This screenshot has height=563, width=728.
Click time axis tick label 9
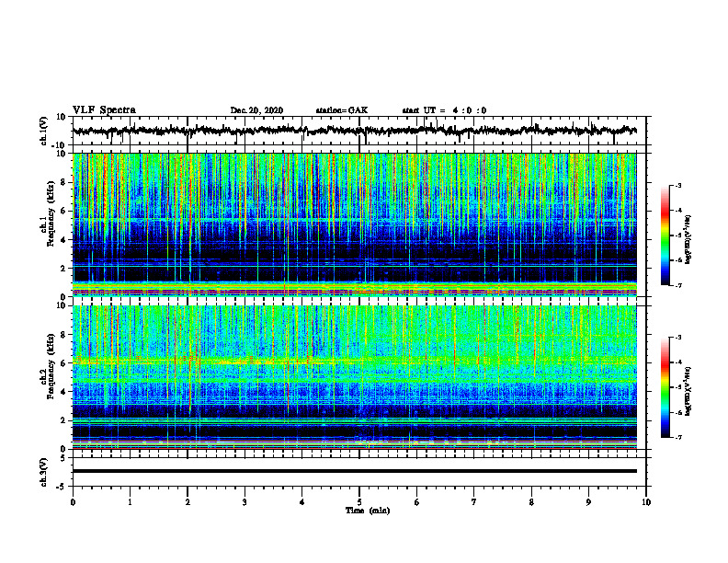pos(588,502)
